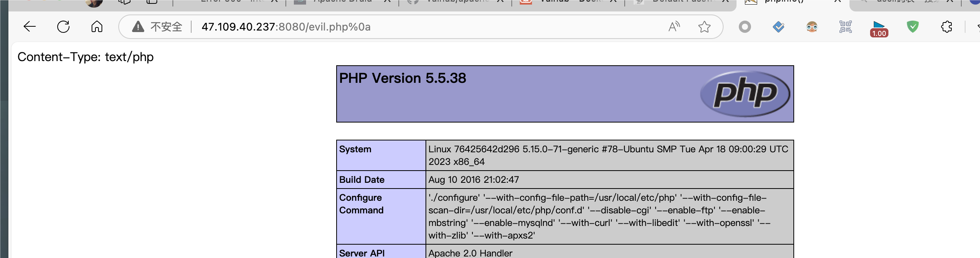The height and width of the screenshot is (258, 980).
Task: Click the Linux 76425642d296 system value
Action: (x=609, y=155)
